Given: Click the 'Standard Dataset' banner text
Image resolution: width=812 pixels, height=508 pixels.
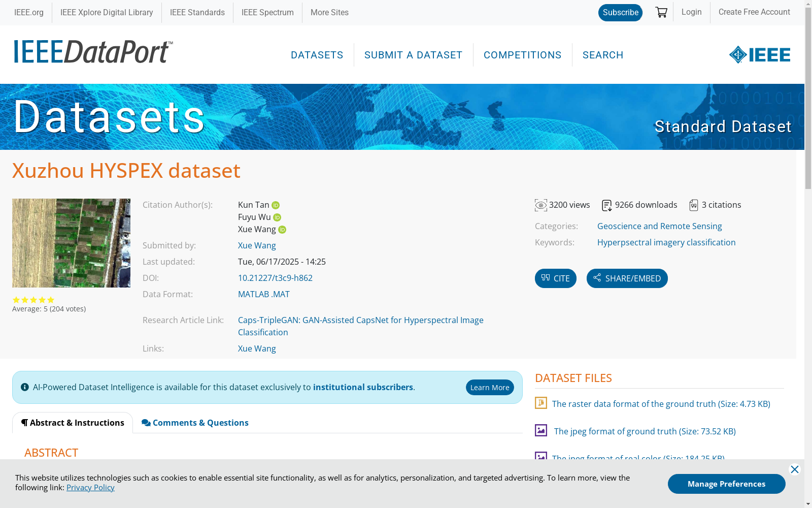Looking at the screenshot, I should pyautogui.click(x=723, y=126).
